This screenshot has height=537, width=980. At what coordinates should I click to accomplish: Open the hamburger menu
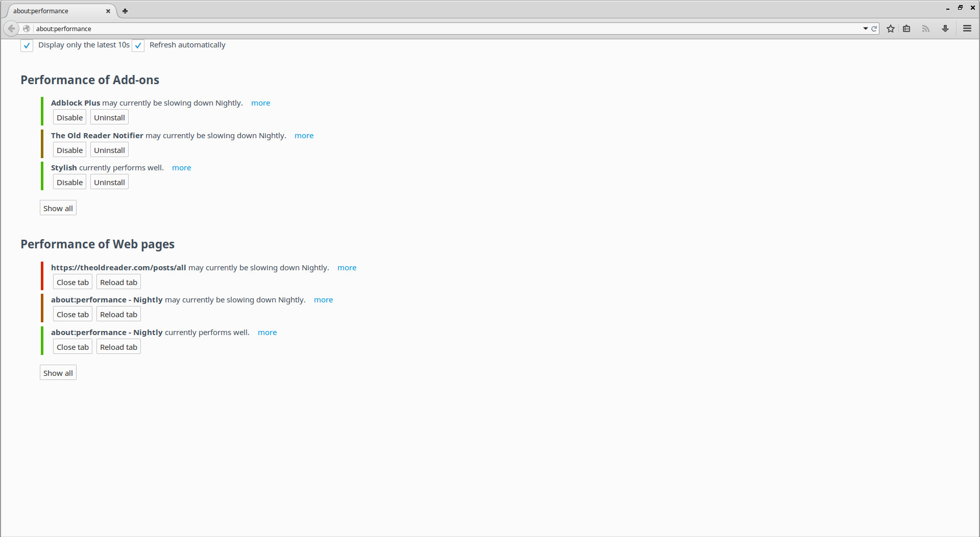pos(967,29)
